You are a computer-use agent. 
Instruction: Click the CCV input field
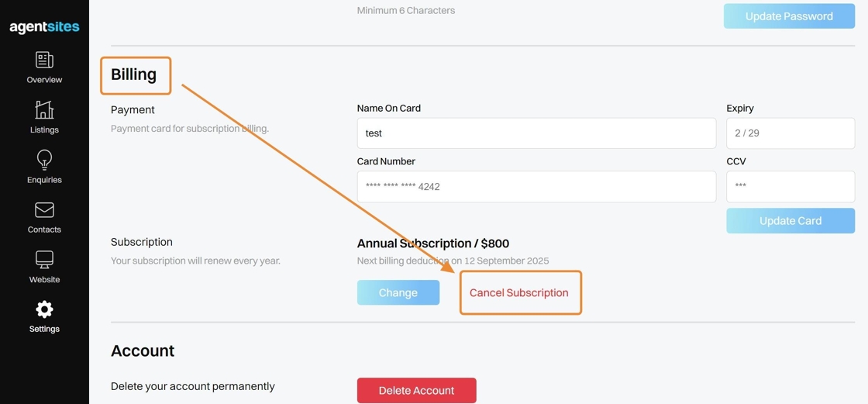click(x=790, y=187)
